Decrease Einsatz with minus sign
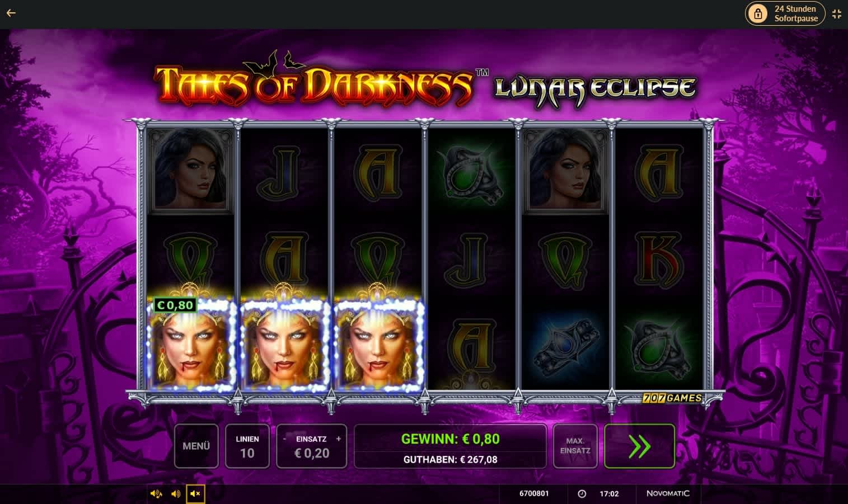The height and width of the screenshot is (504, 848). click(284, 439)
